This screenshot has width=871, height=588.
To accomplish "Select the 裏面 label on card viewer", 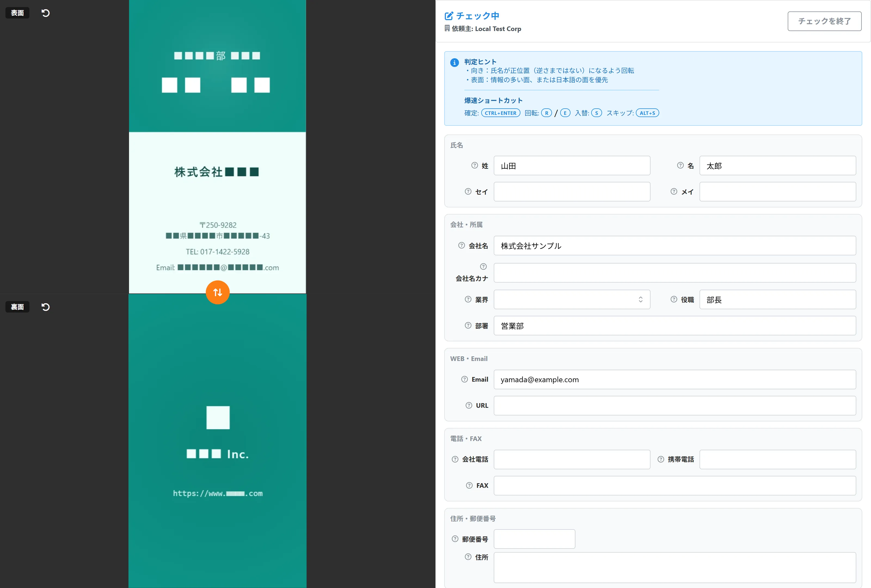I will [17, 307].
